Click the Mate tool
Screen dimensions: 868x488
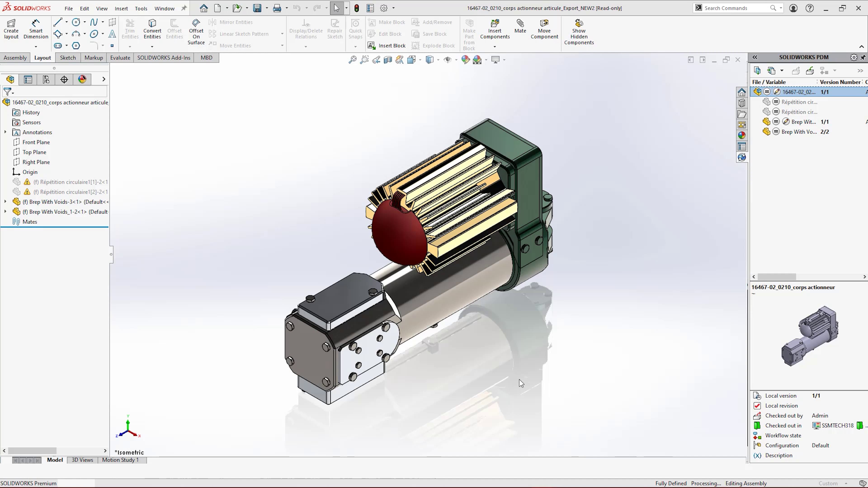pos(520,29)
